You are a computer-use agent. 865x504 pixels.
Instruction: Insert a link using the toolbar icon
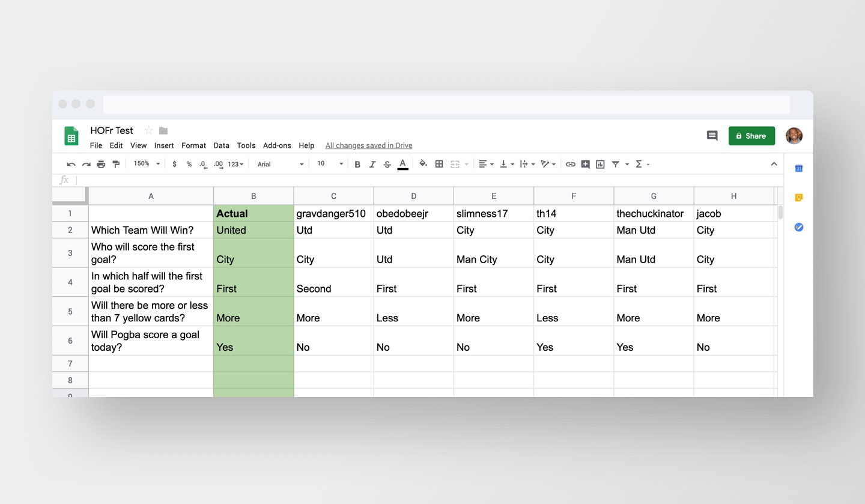[x=570, y=164]
